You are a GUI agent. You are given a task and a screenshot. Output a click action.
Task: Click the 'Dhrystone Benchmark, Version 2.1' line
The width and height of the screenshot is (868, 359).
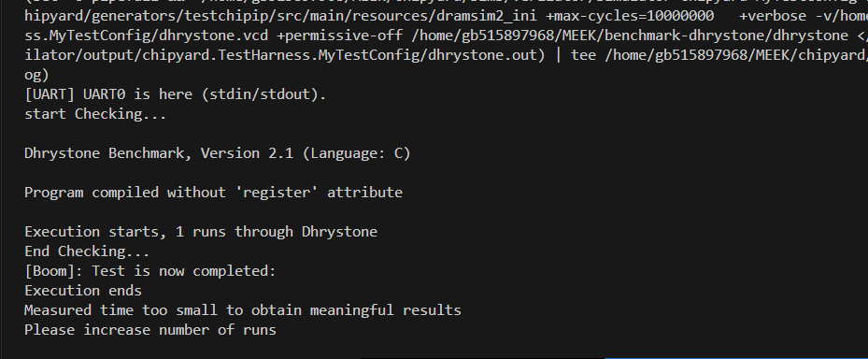218,153
